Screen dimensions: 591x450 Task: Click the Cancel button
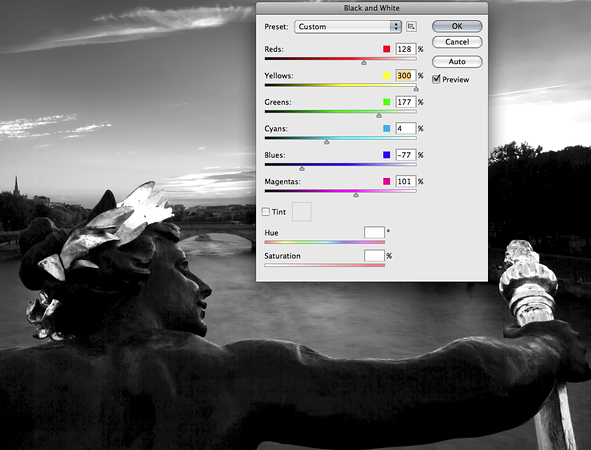[x=457, y=42]
